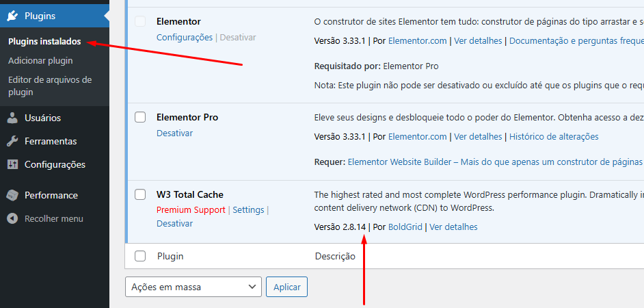Click the Usuários person icon
The width and height of the screenshot is (644, 308).
click(x=13, y=118)
